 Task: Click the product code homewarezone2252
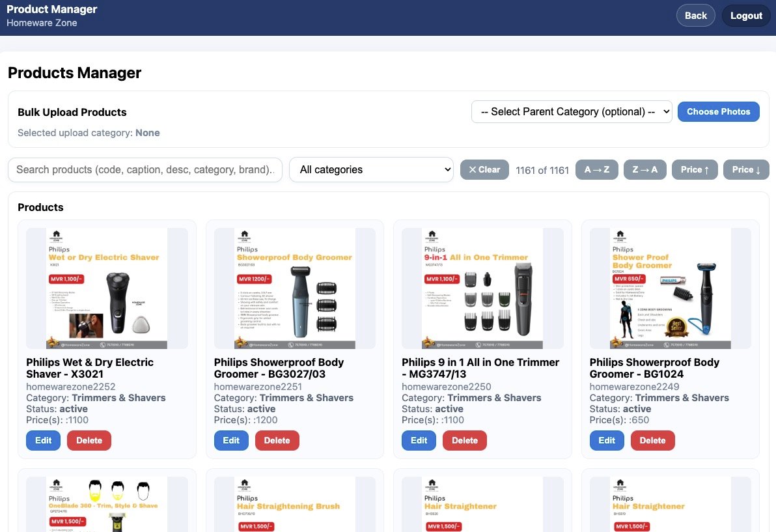tap(69, 386)
